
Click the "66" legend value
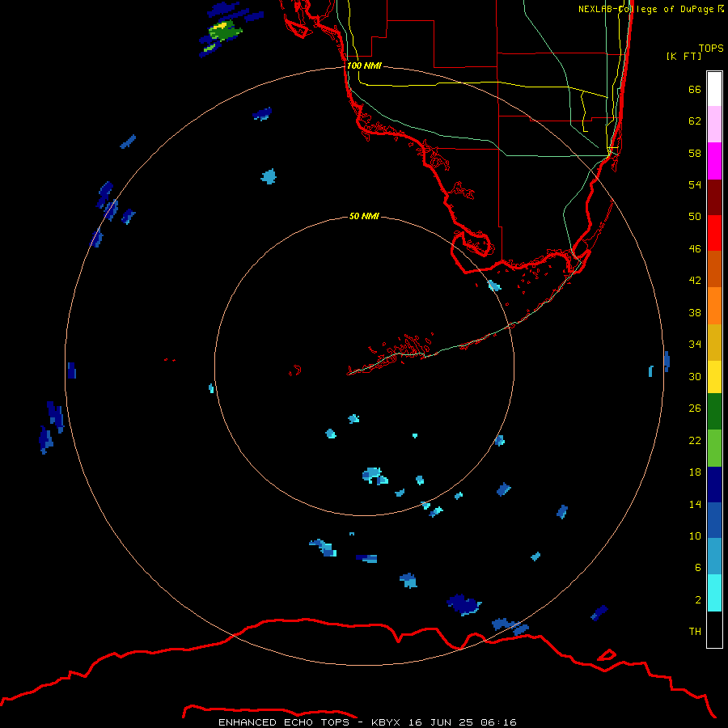695,89
